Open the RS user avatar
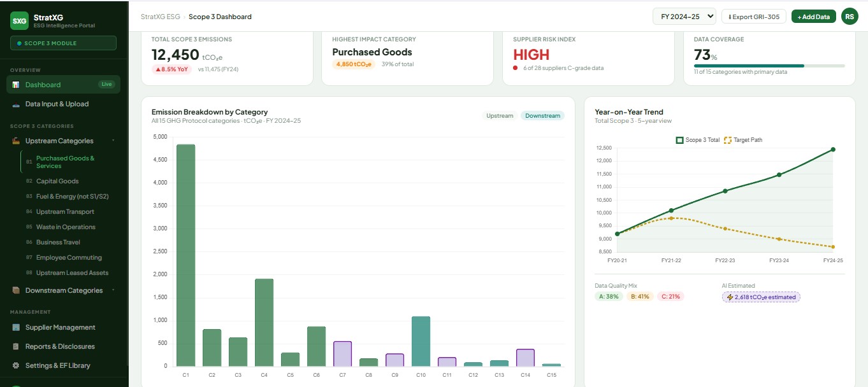 click(850, 17)
